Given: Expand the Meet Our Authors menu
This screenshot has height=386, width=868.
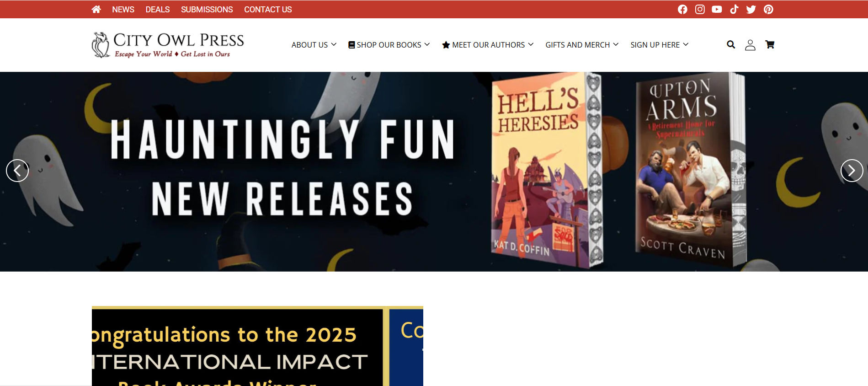Looking at the screenshot, I should pos(488,45).
